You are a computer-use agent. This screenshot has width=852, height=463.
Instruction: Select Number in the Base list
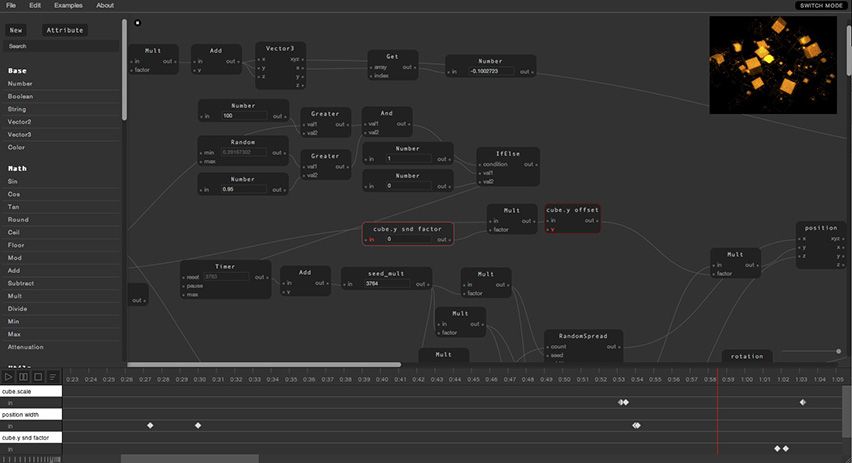(61, 84)
